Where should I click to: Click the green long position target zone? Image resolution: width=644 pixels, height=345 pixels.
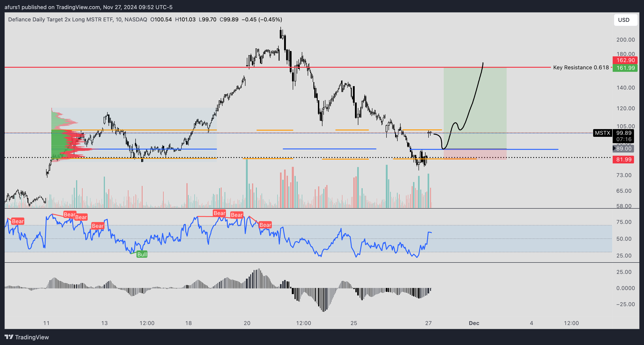coord(475,108)
